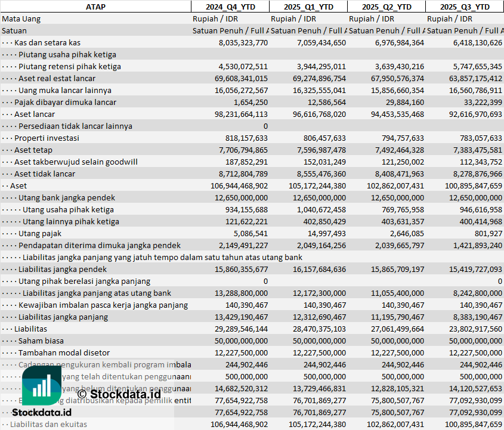Click the Stockdata.id bar chart logo
Screen dimensions: 504x430
42,385
